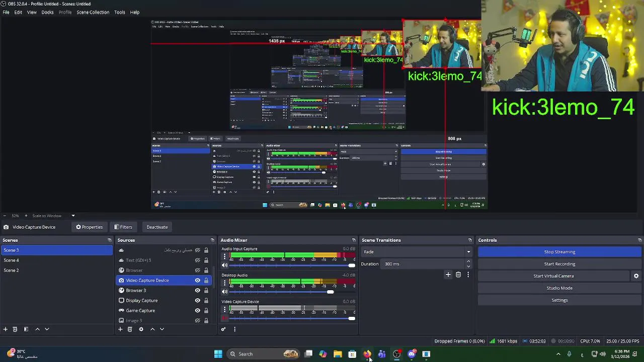Open virtual camera settings gear

(636, 276)
